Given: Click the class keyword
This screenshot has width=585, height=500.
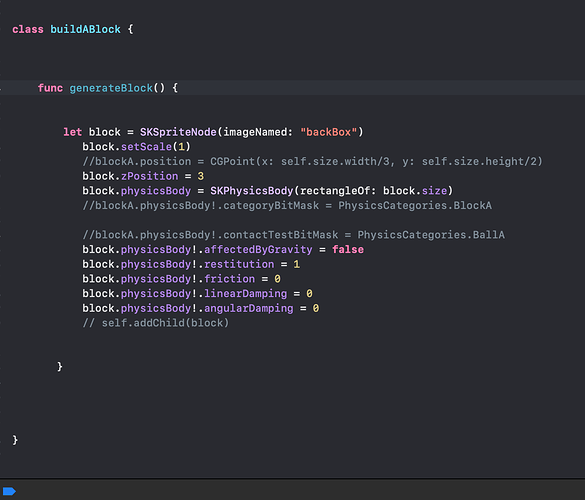Looking at the screenshot, I should click(x=28, y=29).
